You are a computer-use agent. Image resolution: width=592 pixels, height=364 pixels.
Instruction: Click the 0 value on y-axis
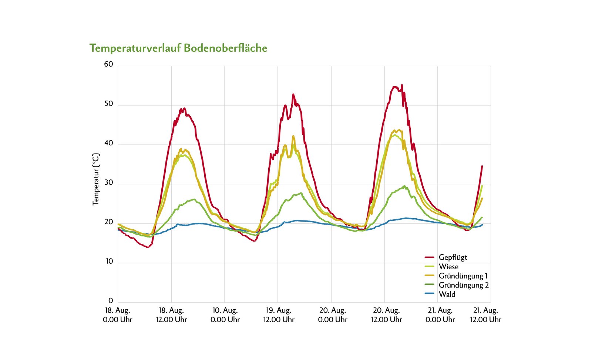click(111, 301)
